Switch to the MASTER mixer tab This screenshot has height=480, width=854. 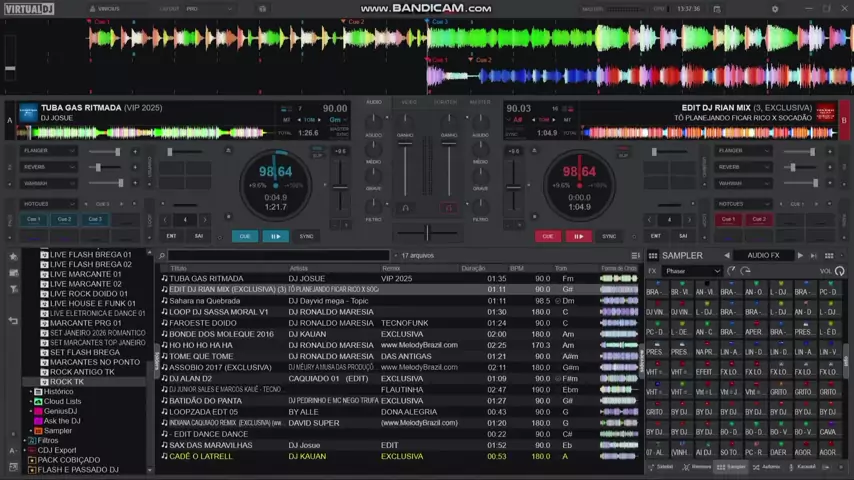point(480,102)
